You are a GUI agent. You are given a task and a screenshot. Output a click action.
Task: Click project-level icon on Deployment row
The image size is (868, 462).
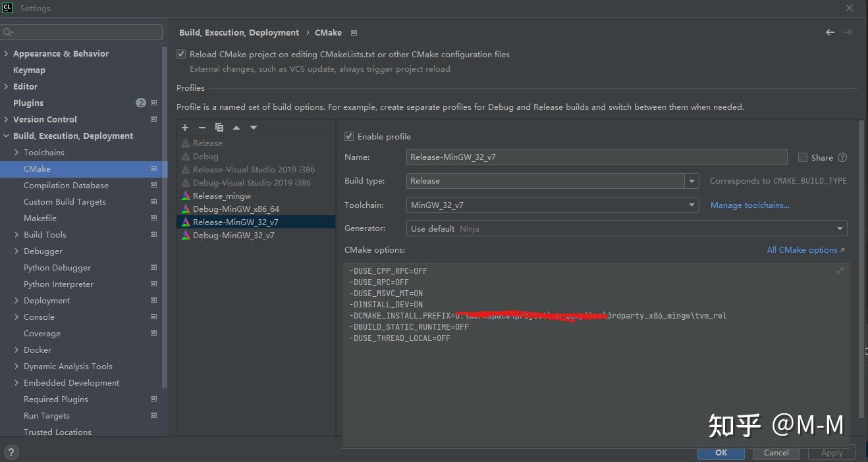(153, 300)
